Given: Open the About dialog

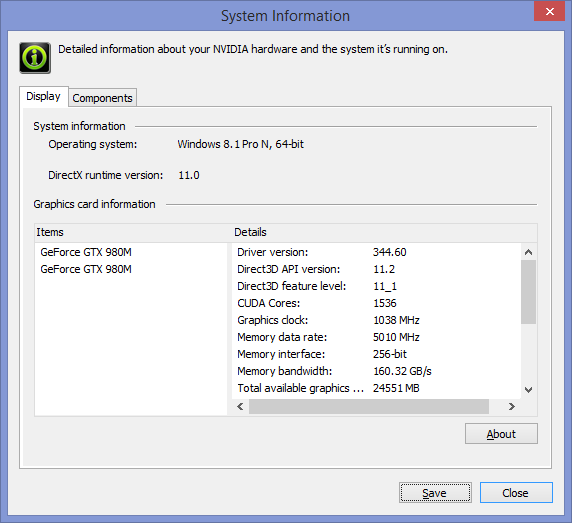Looking at the screenshot, I should 501,434.
